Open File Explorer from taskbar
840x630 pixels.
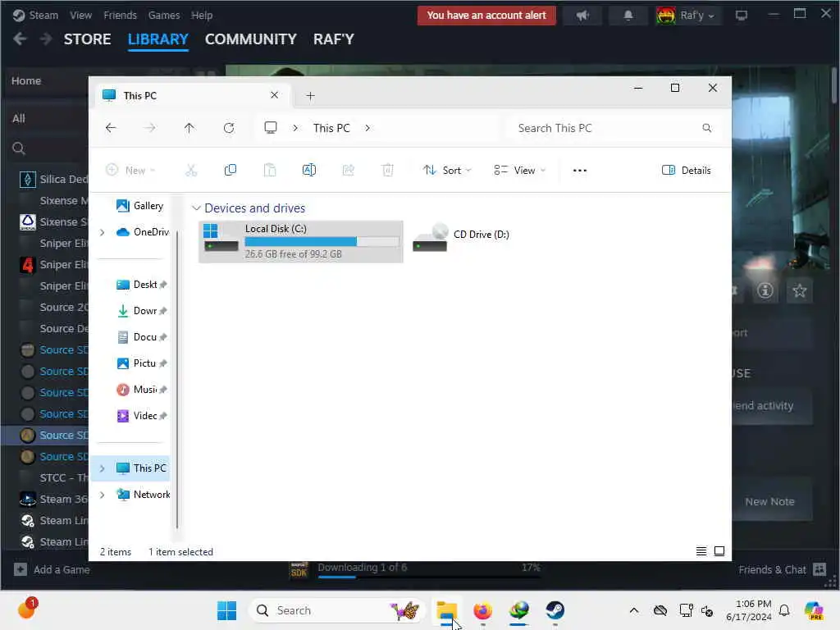point(447,610)
